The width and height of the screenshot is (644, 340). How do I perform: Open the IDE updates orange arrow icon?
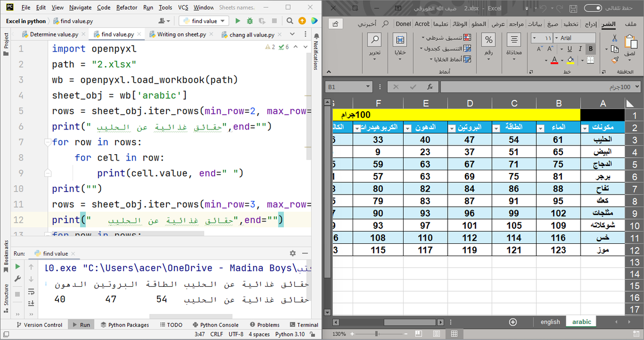click(x=302, y=21)
